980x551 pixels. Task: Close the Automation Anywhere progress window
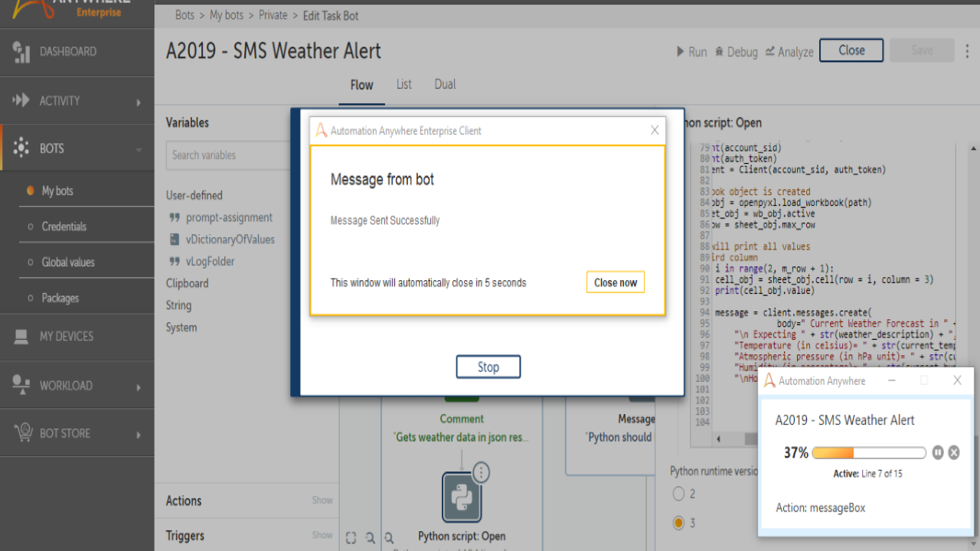point(957,380)
